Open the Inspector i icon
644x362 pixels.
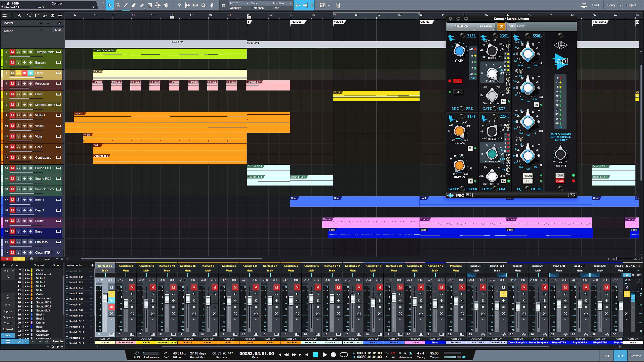coord(12,16)
